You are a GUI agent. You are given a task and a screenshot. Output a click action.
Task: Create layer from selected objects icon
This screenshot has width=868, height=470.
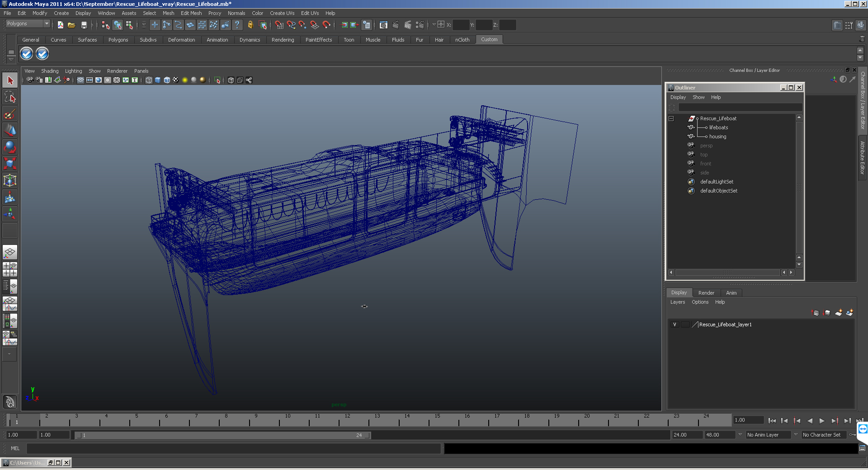tap(850, 312)
